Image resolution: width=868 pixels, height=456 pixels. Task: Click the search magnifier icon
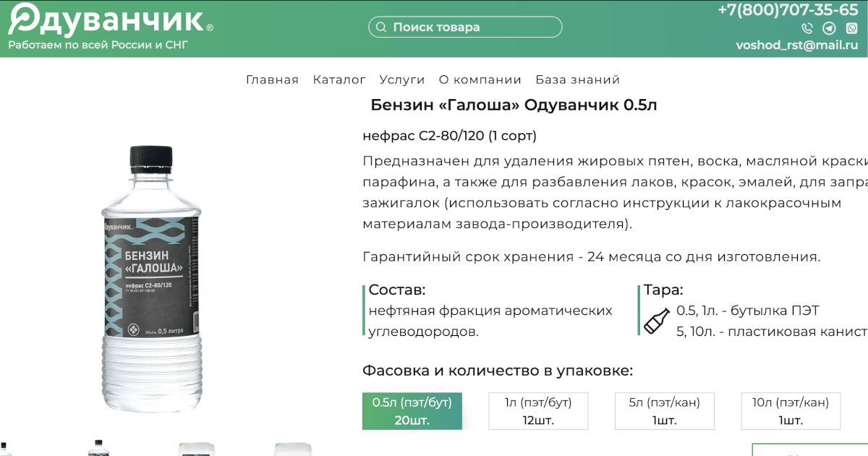381,28
